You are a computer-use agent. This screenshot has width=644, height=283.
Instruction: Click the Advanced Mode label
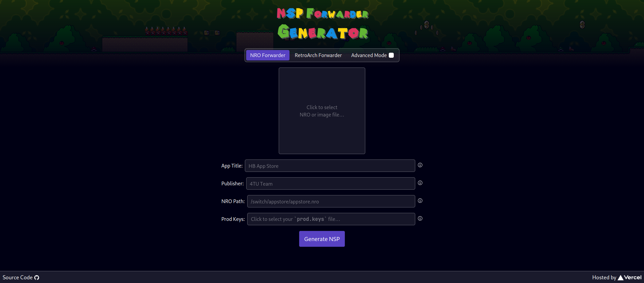369,55
